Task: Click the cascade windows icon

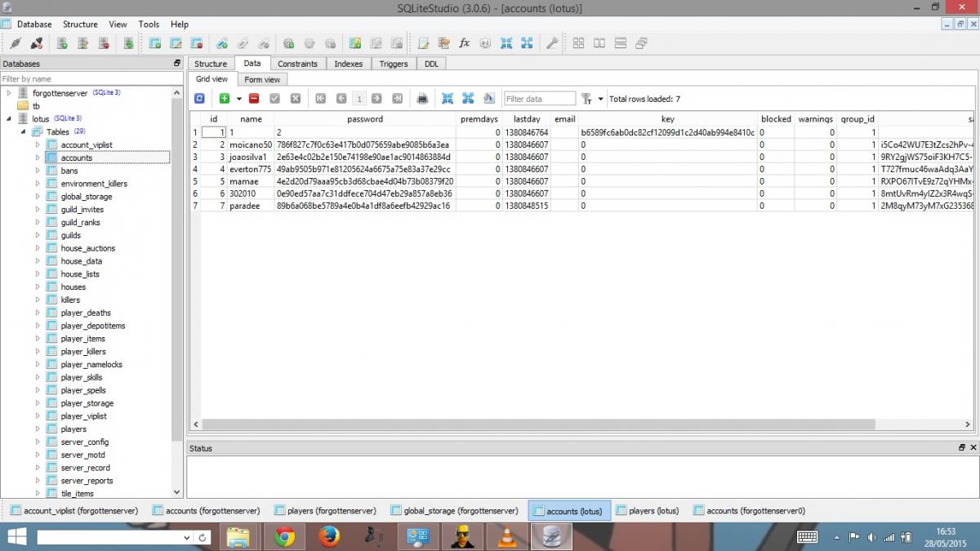Action: 641,43
